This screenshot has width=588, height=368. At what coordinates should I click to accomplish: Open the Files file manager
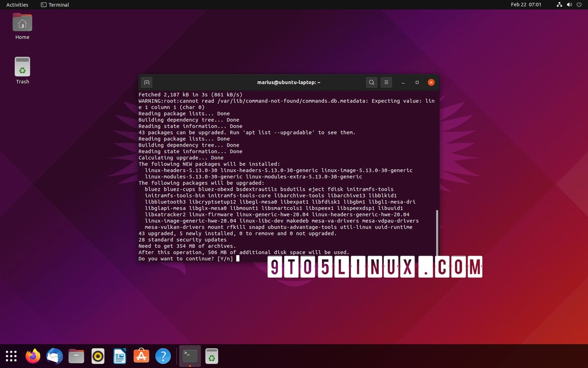(x=76, y=356)
